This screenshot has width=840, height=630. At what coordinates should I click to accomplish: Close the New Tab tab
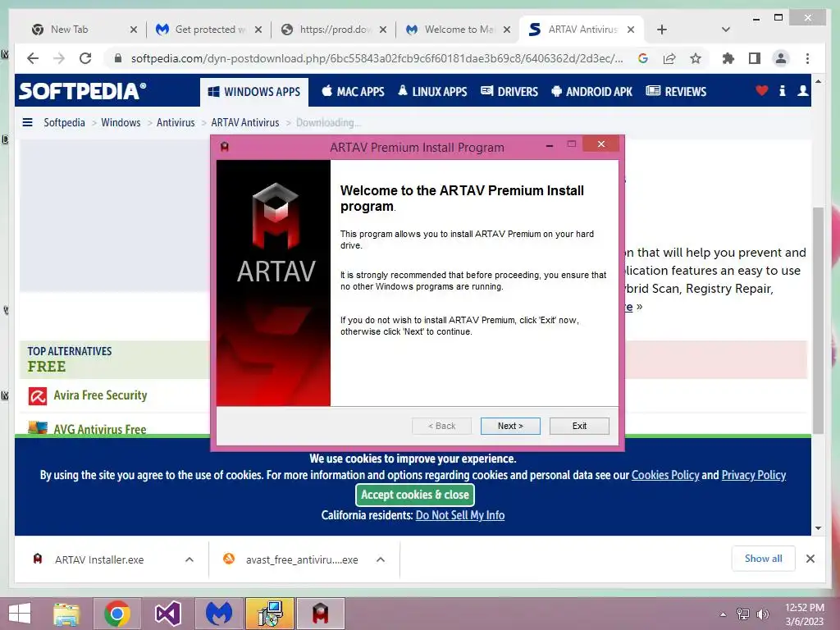point(134,30)
